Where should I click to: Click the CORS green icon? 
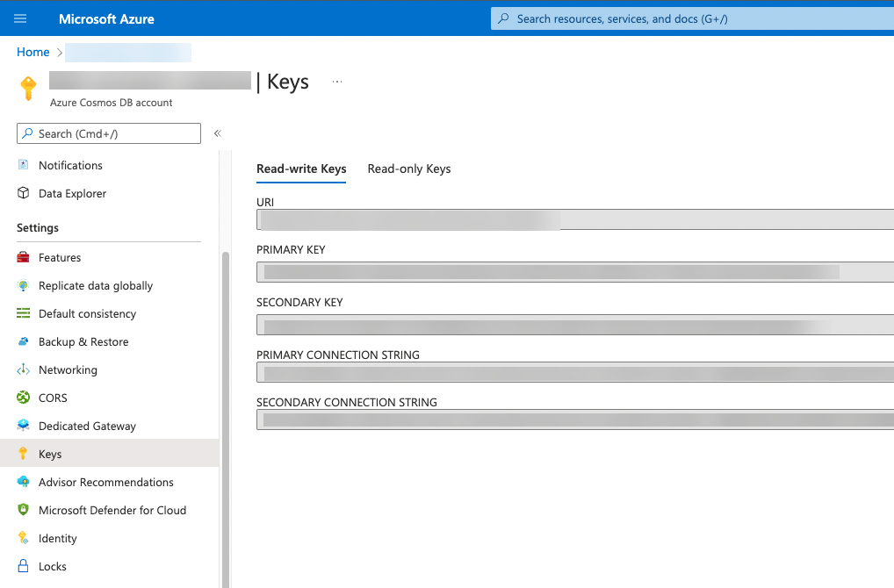click(23, 398)
